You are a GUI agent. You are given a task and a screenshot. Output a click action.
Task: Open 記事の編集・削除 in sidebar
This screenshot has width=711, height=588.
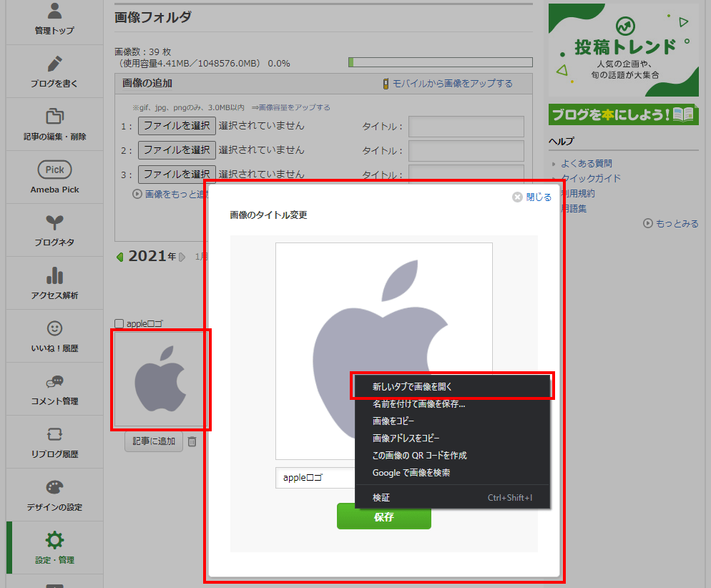pyautogui.click(x=54, y=124)
